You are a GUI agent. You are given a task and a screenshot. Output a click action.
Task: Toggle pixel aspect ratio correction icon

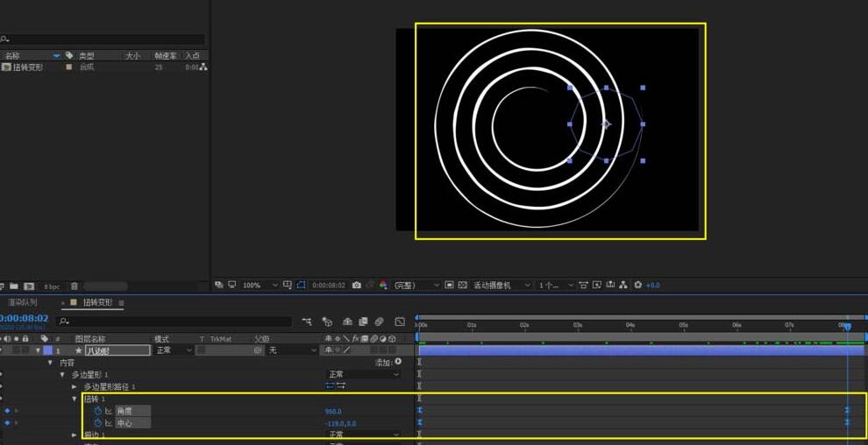(583, 286)
